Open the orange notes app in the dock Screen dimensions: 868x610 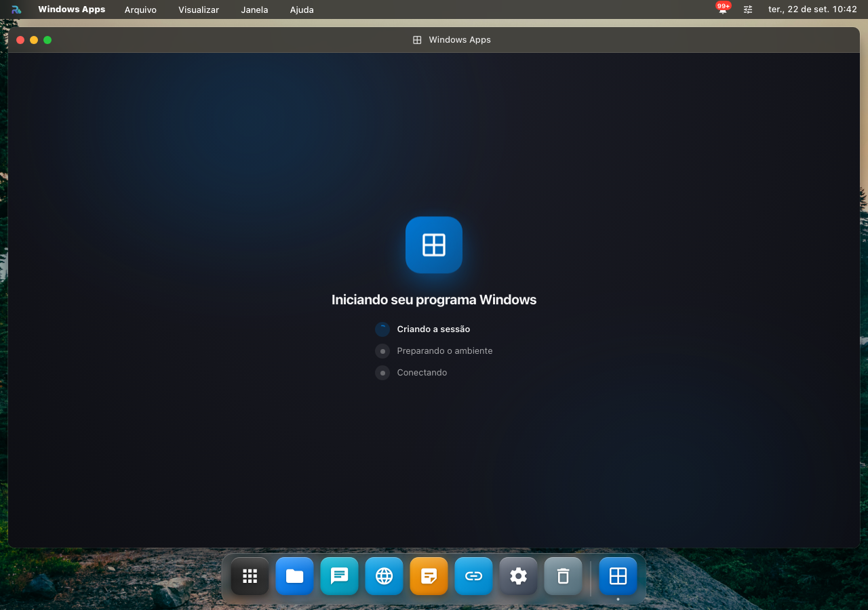429,576
